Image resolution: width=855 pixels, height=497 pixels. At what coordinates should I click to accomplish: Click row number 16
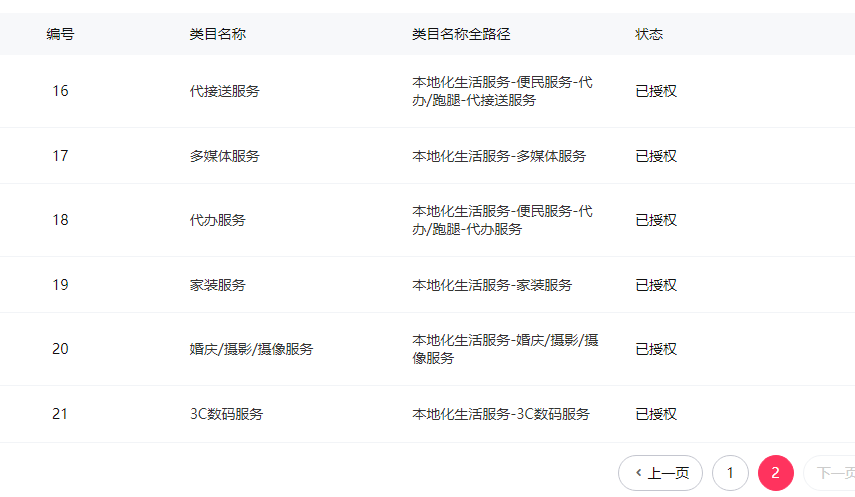pyautogui.click(x=60, y=91)
